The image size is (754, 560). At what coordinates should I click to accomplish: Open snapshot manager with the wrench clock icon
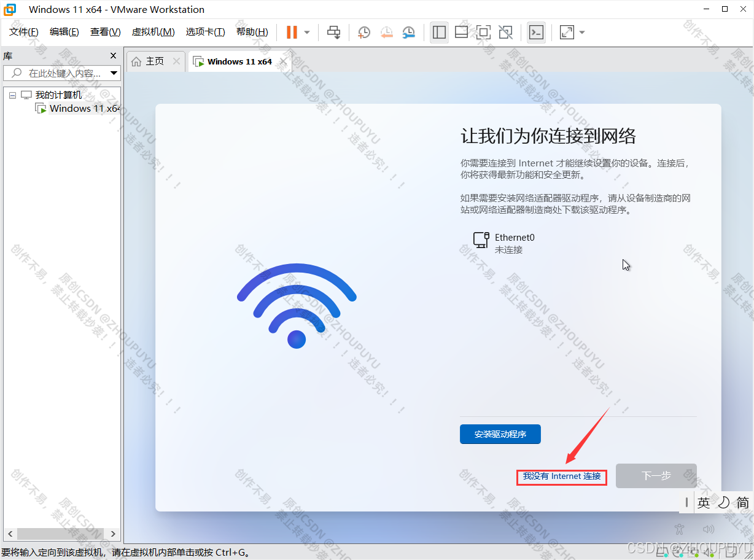click(x=408, y=32)
